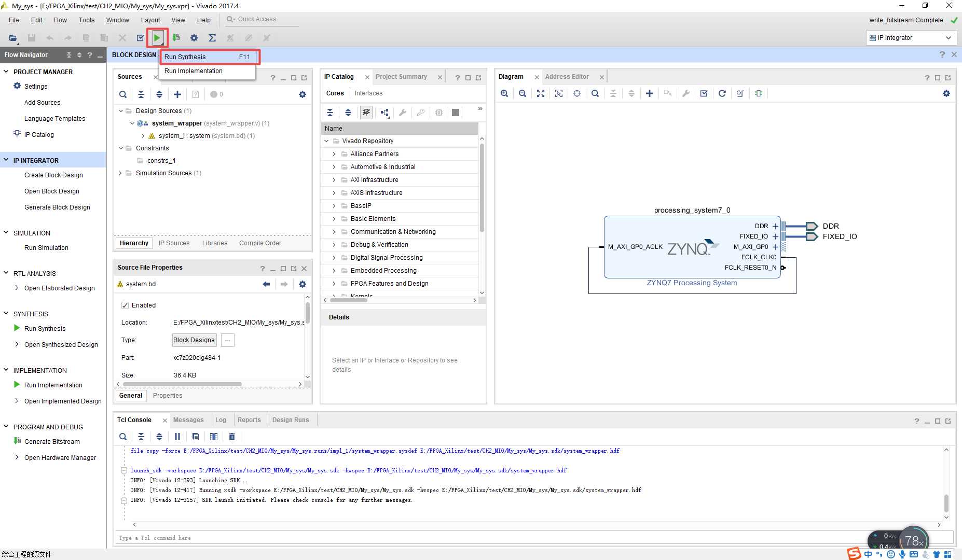Open Properties tab in Source File Properties
This screenshot has height=560, width=962.
coord(168,396)
